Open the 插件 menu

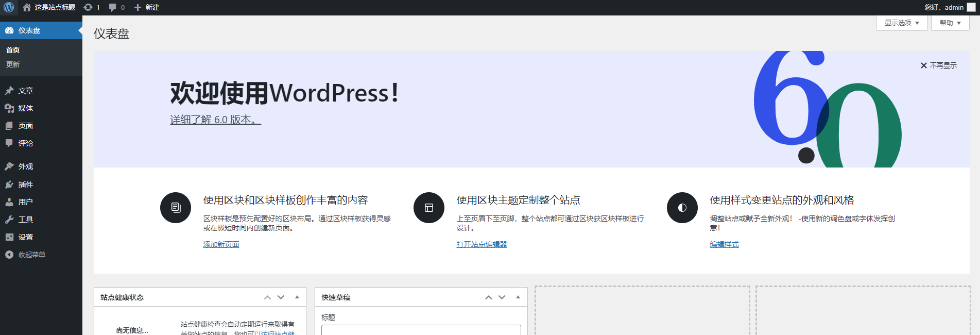(41, 185)
